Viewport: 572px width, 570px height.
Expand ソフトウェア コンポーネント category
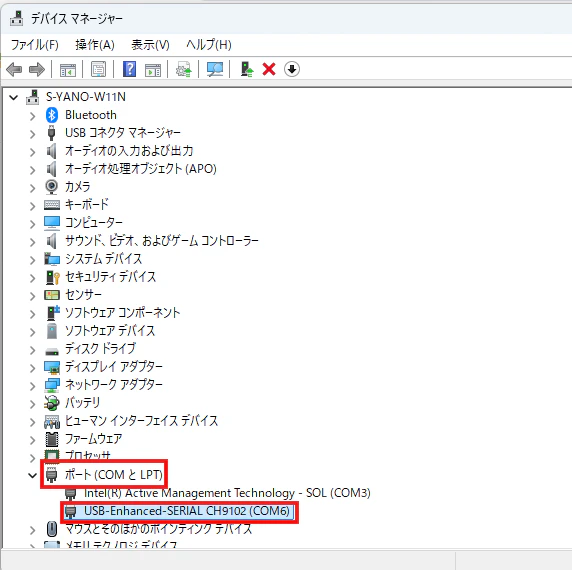pyautogui.click(x=32, y=314)
